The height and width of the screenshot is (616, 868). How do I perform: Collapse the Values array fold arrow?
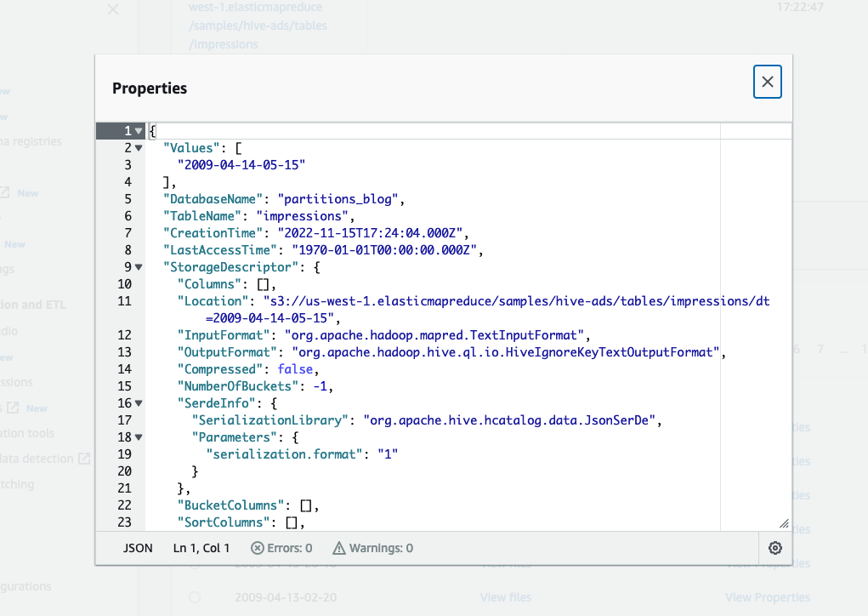(x=139, y=148)
